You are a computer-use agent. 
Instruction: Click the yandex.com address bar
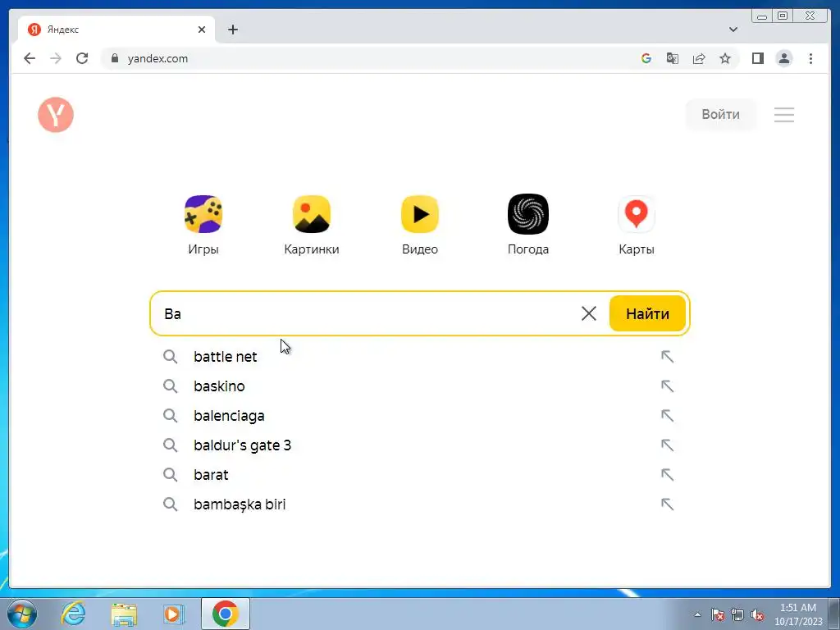click(x=370, y=58)
